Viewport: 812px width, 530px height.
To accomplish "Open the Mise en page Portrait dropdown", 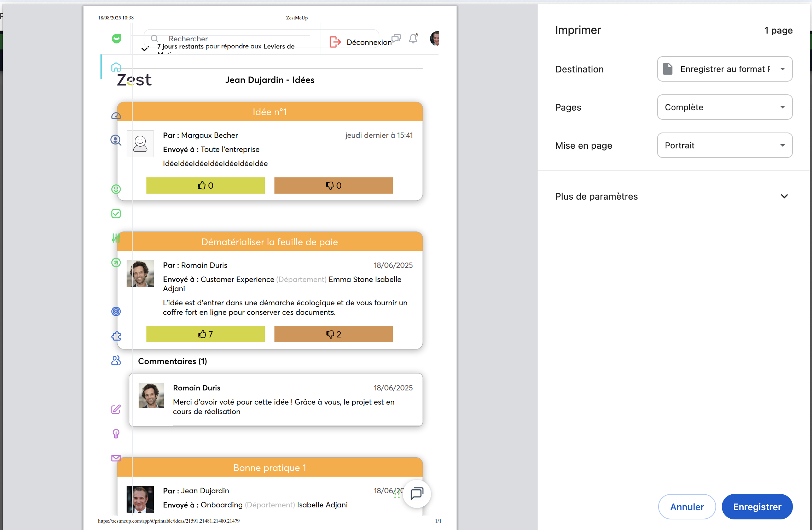I will tap(725, 145).
